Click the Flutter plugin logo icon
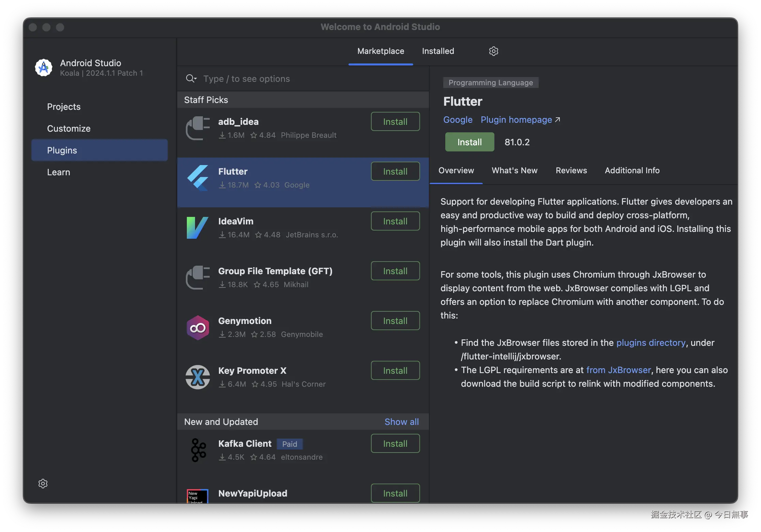Image resolution: width=761 pixels, height=532 pixels. [198, 178]
